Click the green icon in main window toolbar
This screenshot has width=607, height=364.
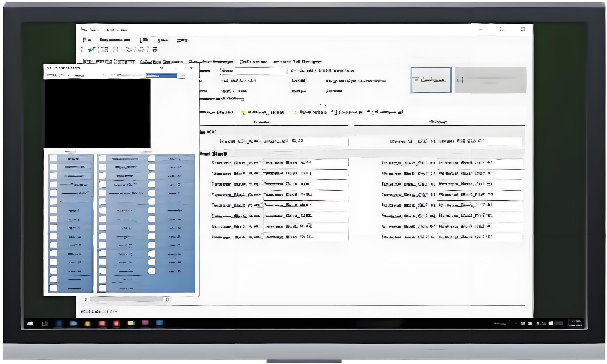[92, 50]
